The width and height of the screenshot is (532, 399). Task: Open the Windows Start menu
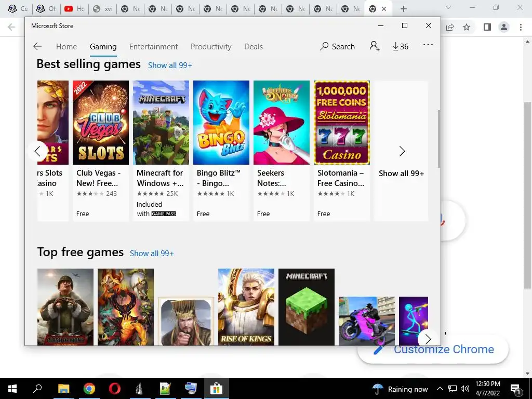pos(12,389)
